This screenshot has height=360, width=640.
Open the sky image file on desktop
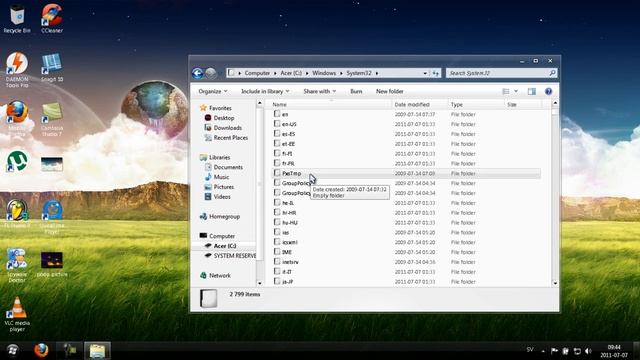52,164
